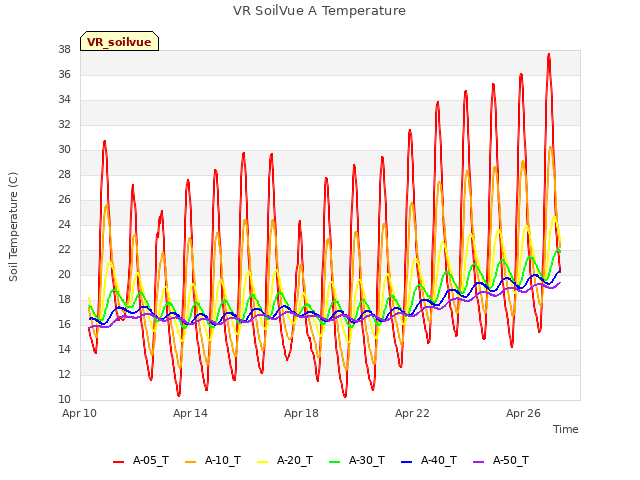
Task: Click the Apr 22 x-axis tick label
Action: [x=412, y=413]
